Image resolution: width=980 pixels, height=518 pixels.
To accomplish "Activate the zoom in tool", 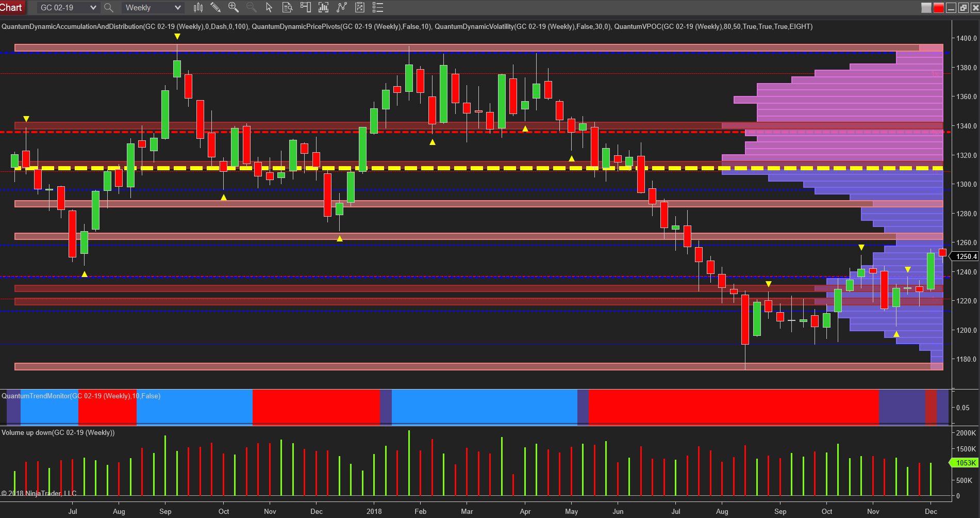I will 234,7.
